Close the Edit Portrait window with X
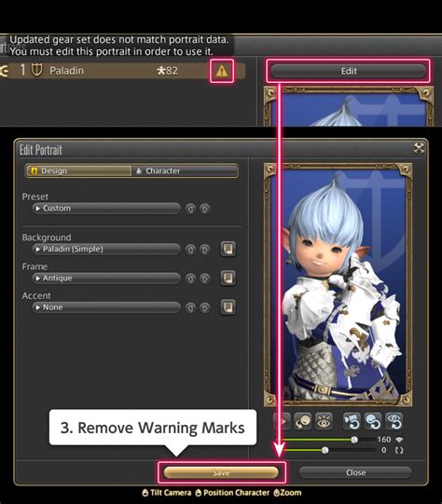The image size is (442, 504). (x=419, y=148)
